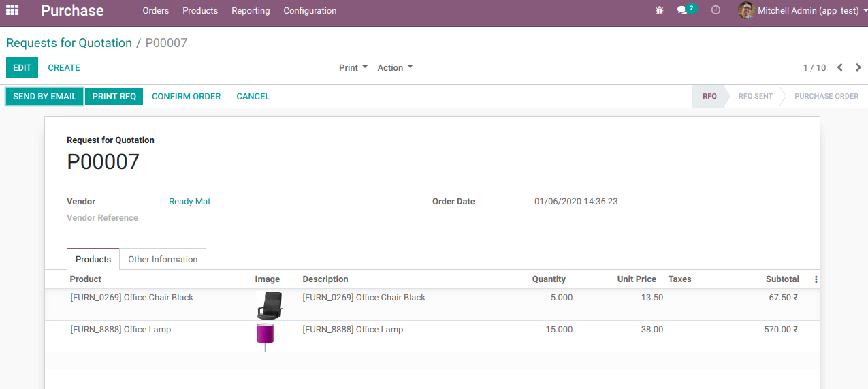Go to the previous record arrow

pyautogui.click(x=840, y=67)
